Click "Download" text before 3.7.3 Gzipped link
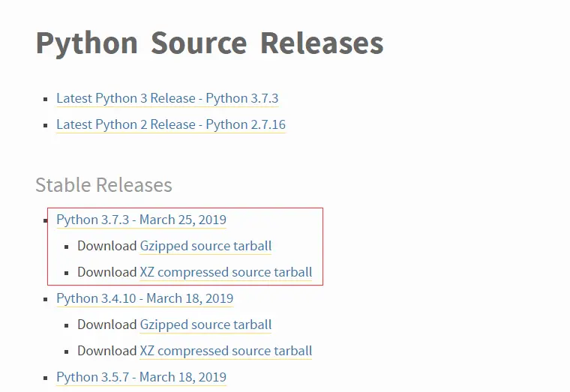Screen dimensions: 570x392 pos(106,246)
